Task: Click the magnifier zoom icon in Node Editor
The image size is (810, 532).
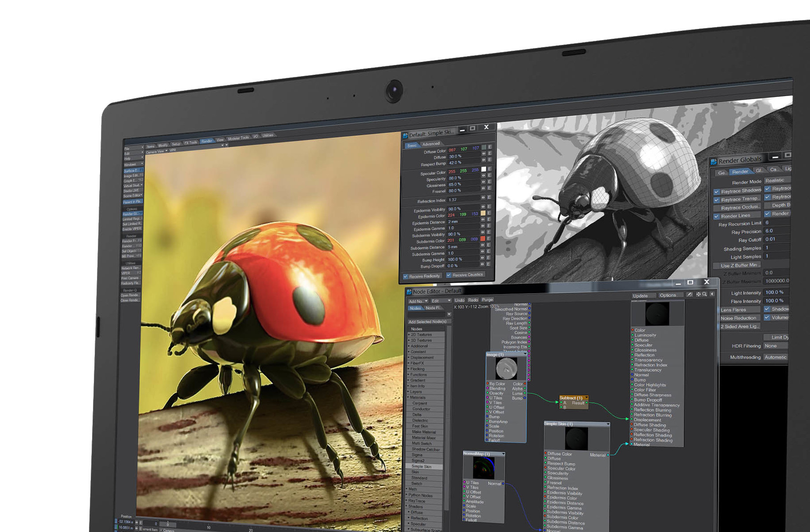Action: [x=705, y=294]
